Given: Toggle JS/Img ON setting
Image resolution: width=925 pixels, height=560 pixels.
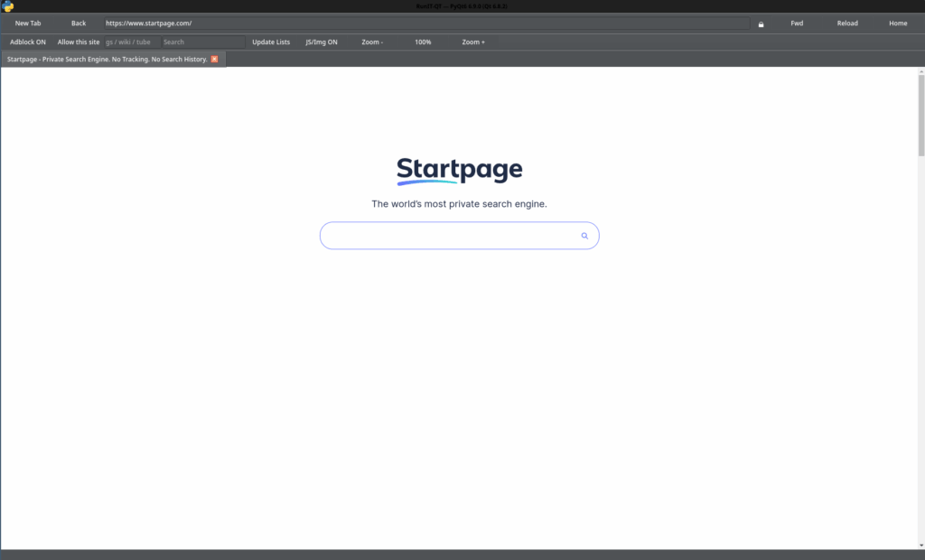Looking at the screenshot, I should [x=321, y=42].
